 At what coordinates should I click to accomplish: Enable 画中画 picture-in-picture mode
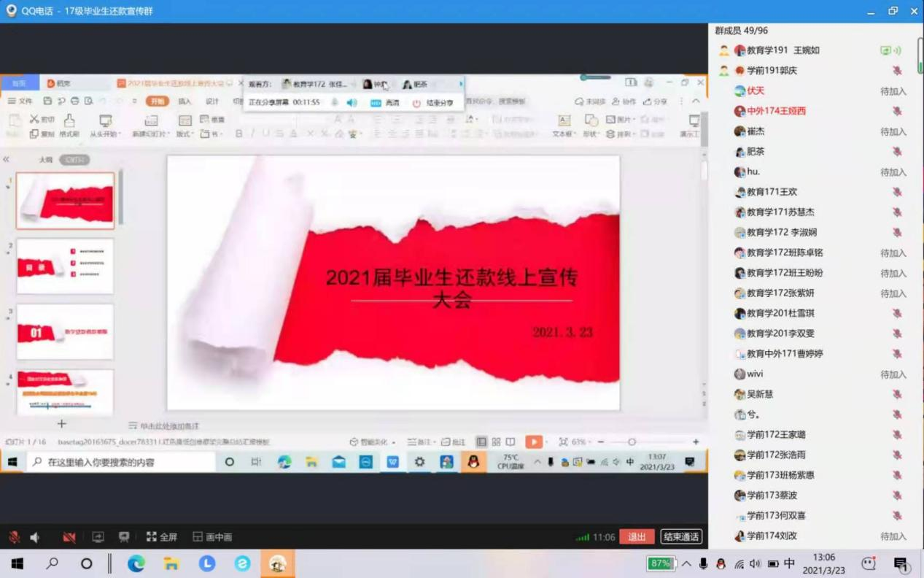click(212, 537)
